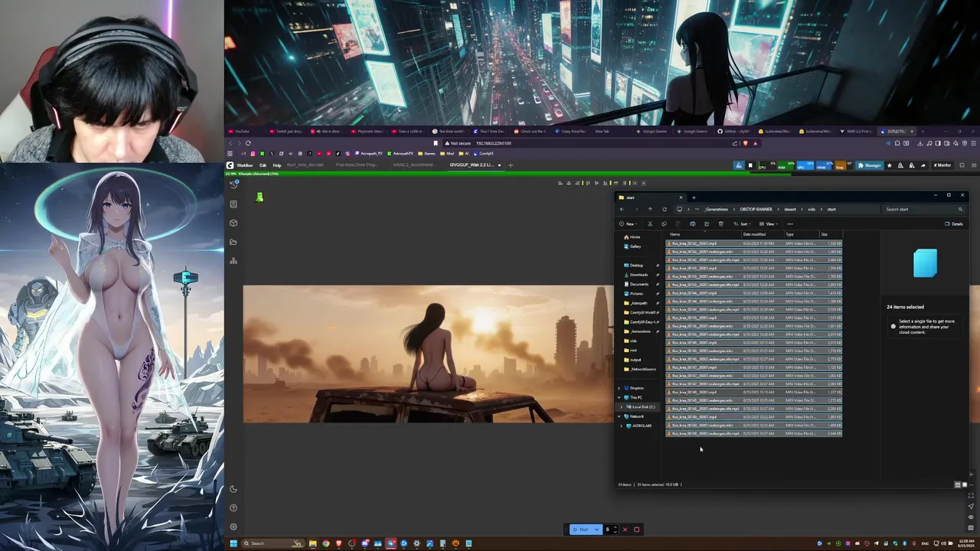
Task: Click the vids breadcrumb in File Explorer
Action: [812, 209]
